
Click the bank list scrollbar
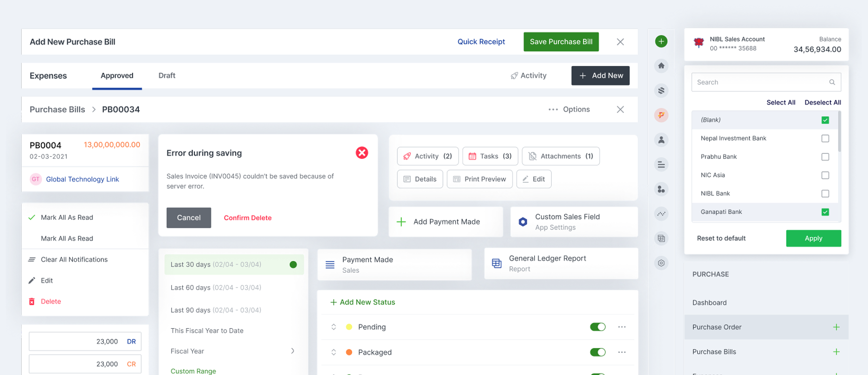point(840,132)
